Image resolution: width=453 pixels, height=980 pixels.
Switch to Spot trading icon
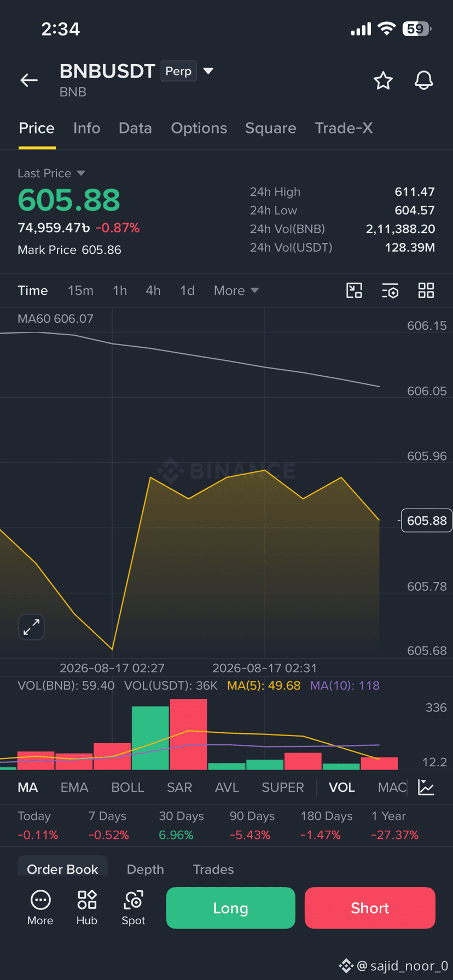coord(133,908)
